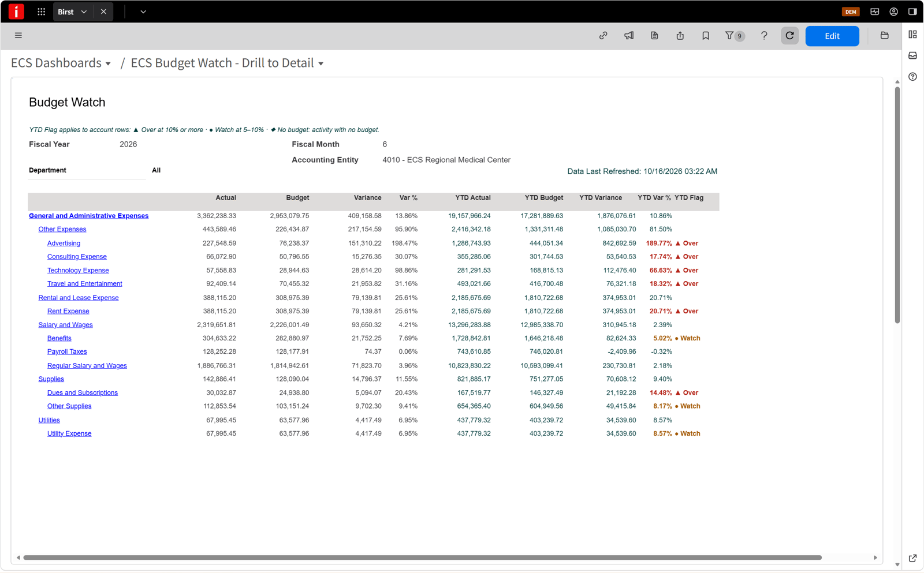Open the report document icon
This screenshot has width=924, height=573.
pos(654,36)
